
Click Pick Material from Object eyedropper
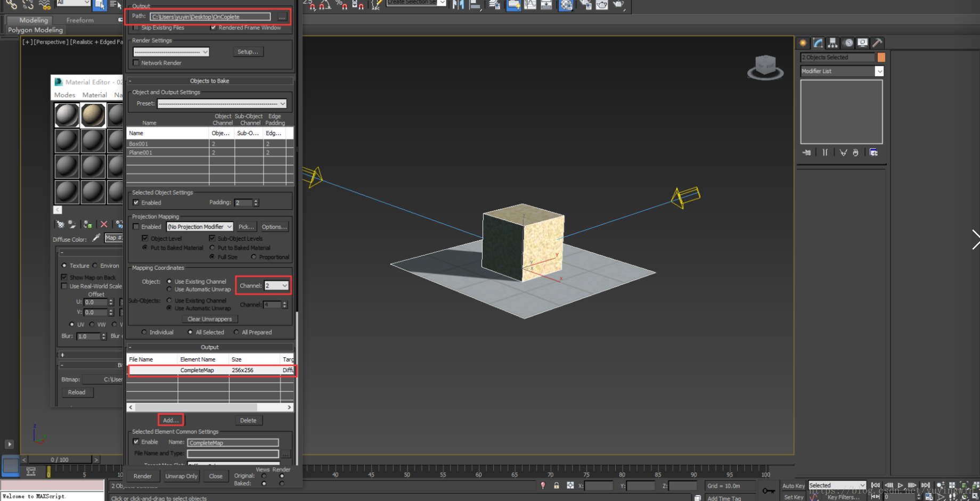pos(96,238)
